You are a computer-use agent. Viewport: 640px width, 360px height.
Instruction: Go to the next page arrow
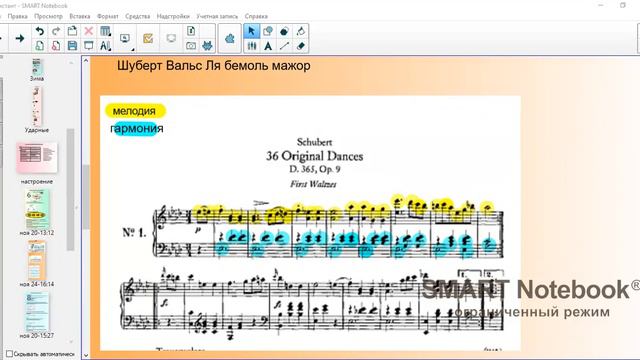click(x=20, y=38)
